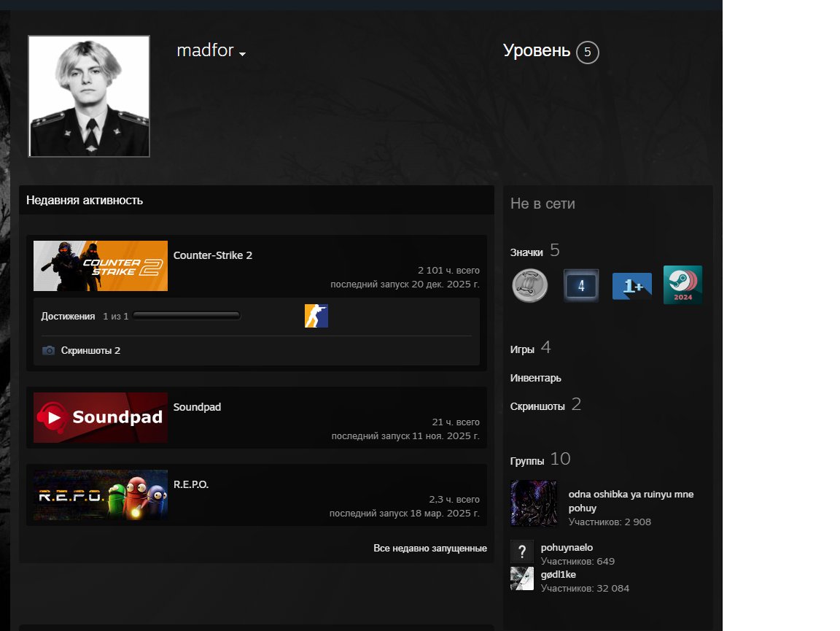This screenshot has width=840, height=631.
Task: Click the profile avatar picture
Action: coord(89,96)
